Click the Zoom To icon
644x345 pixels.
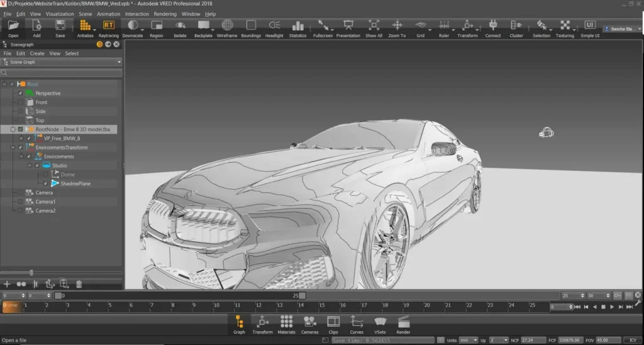397,25
